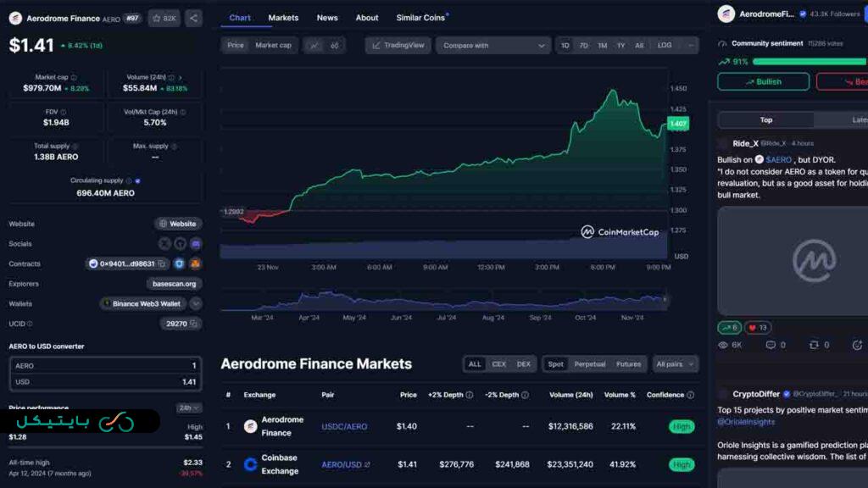Filter markets to DEX only

pyautogui.click(x=524, y=364)
